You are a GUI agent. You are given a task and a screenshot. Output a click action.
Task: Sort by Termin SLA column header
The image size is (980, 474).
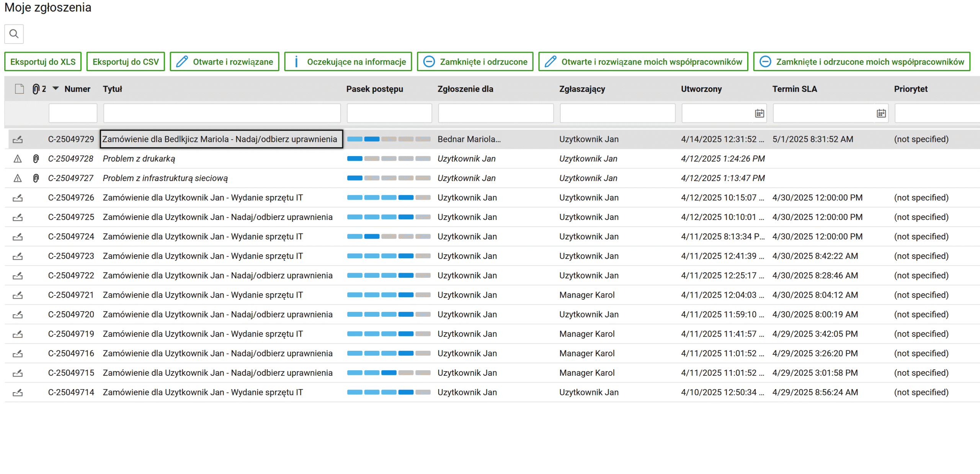(x=794, y=89)
